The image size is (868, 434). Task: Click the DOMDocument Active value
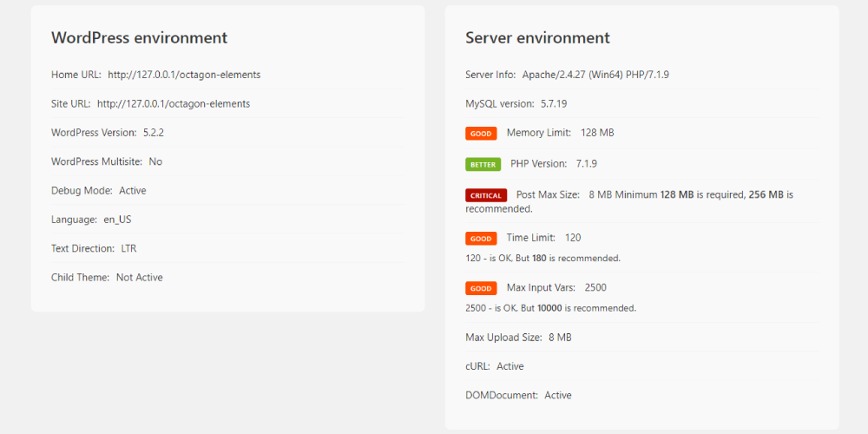click(x=558, y=395)
